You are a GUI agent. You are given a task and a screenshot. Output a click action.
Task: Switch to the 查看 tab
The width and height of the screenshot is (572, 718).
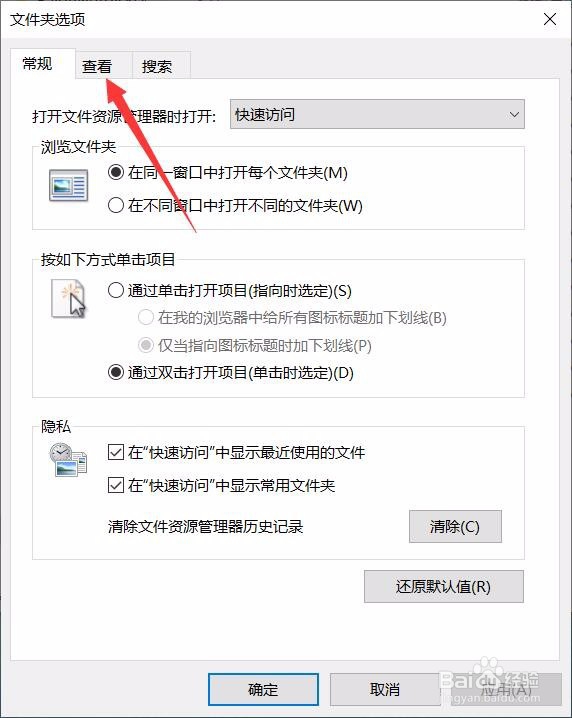click(97, 66)
